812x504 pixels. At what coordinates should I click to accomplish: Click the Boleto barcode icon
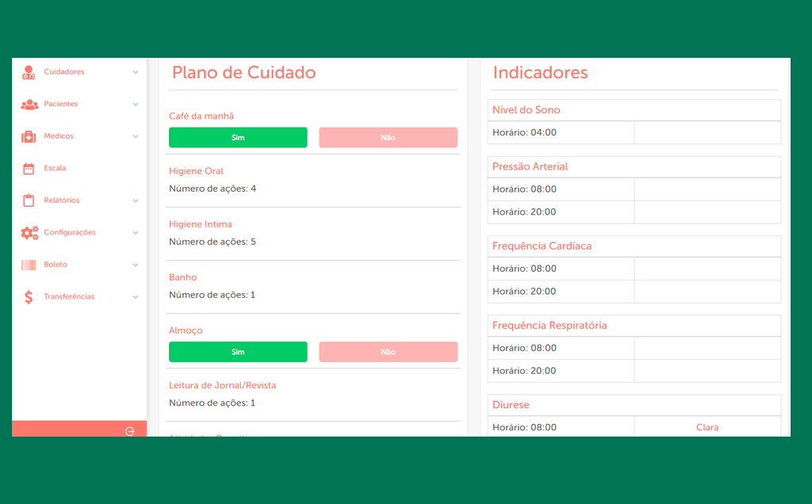(x=29, y=265)
